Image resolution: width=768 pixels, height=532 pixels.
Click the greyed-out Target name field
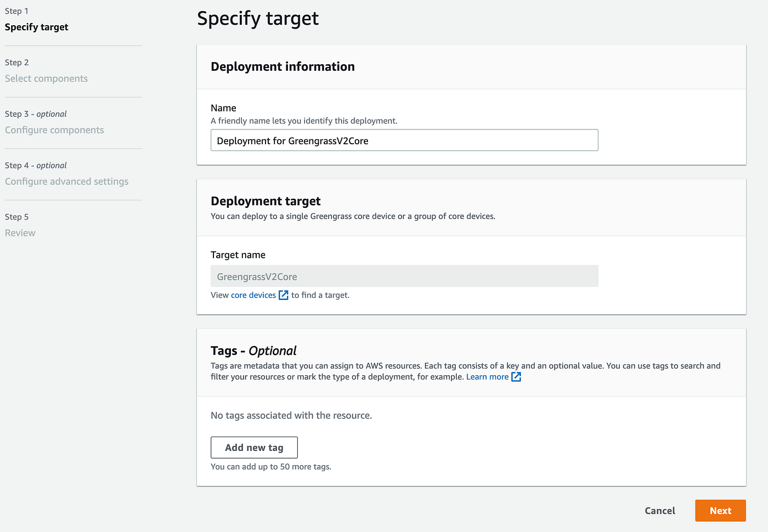[x=404, y=276]
